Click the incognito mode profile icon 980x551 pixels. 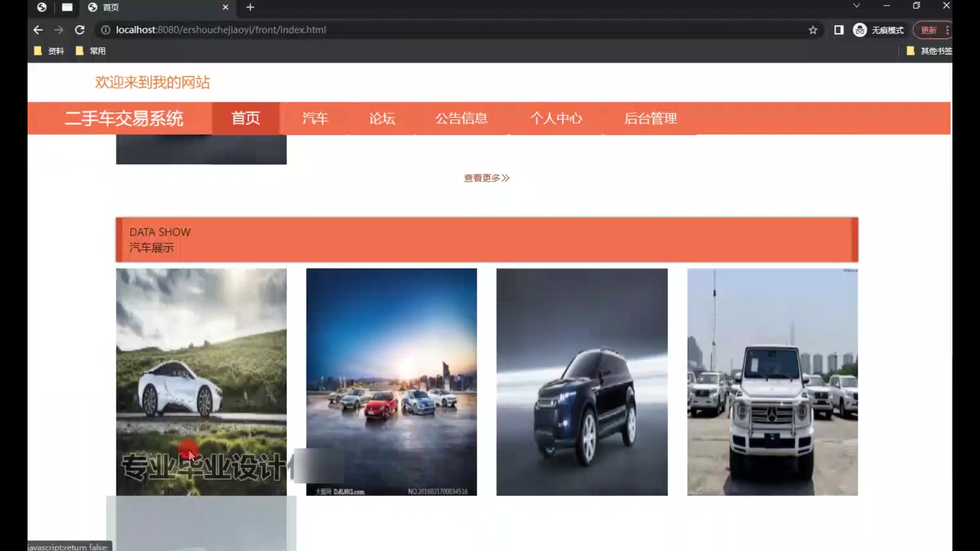pos(860,30)
